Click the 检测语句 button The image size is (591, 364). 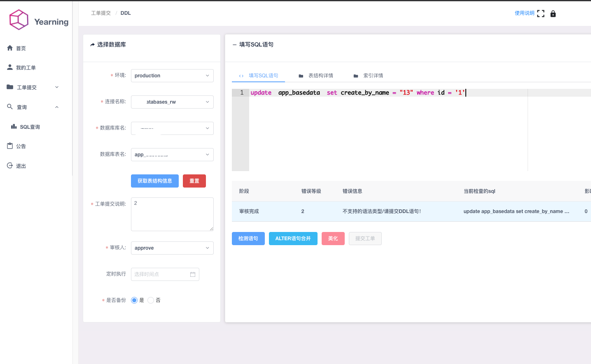pyautogui.click(x=248, y=238)
